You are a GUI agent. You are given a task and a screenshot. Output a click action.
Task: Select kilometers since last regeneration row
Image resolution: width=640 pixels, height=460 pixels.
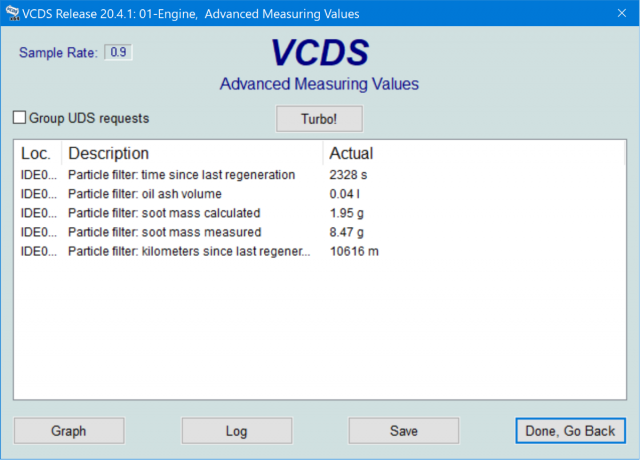[x=189, y=251]
